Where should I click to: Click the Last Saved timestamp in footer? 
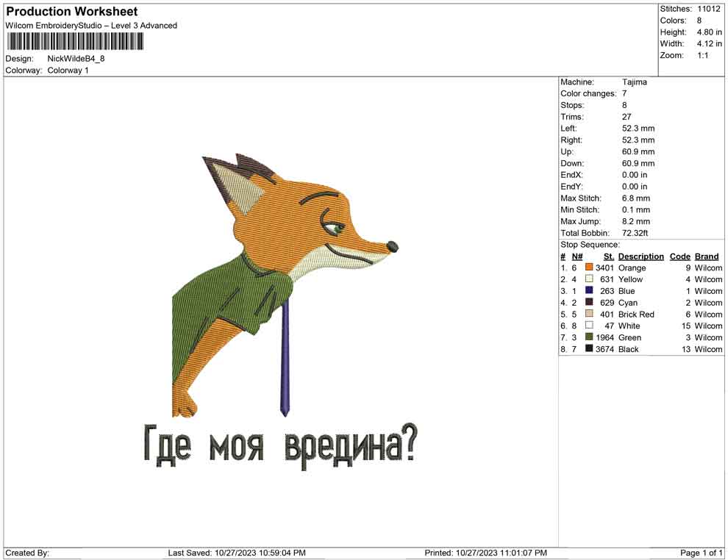click(237, 553)
